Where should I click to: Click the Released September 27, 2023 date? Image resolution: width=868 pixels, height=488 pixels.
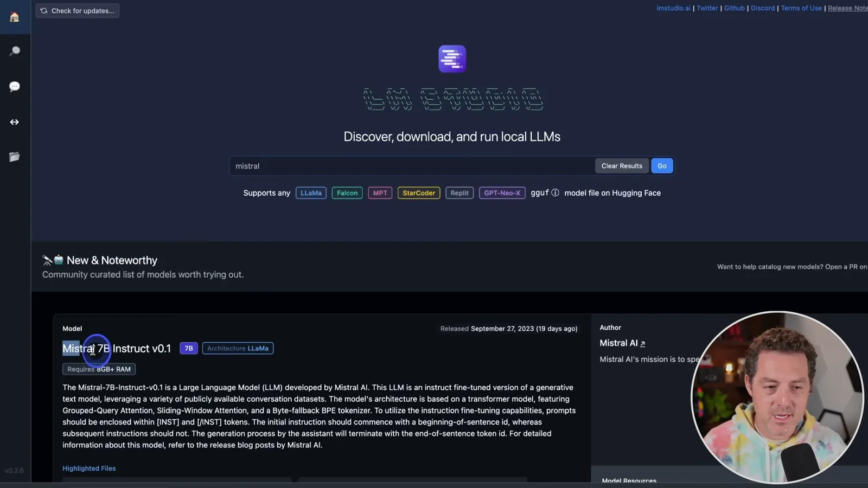click(x=509, y=329)
